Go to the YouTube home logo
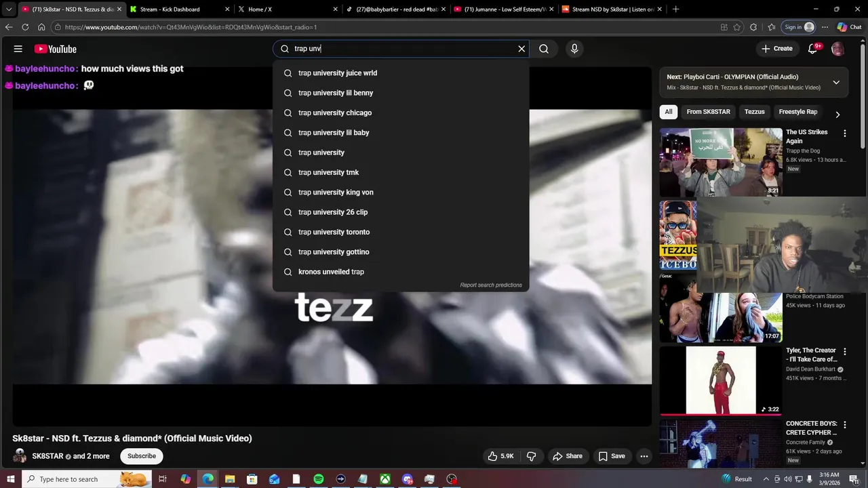 (56, 49)
